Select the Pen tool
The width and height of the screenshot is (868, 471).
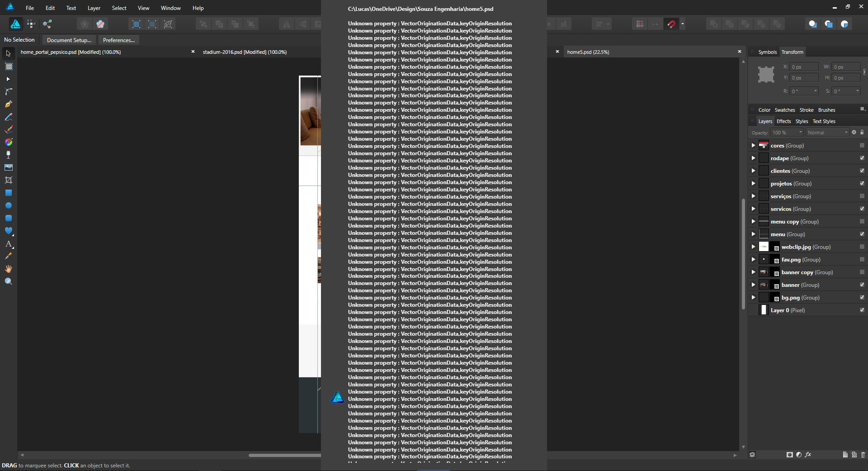tap(9, 104)
